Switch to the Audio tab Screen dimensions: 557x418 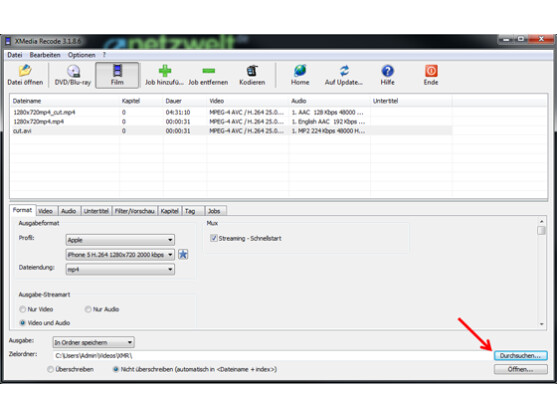(69, 211)
